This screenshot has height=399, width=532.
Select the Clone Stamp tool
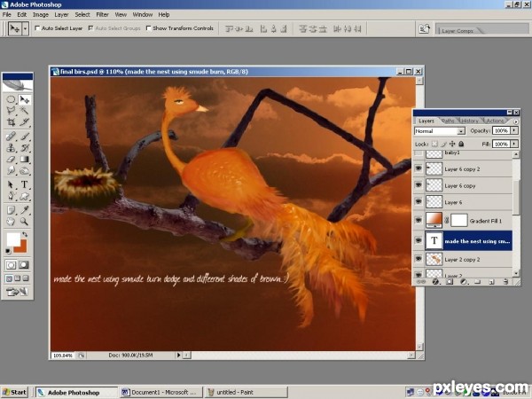tap(11, 147)
